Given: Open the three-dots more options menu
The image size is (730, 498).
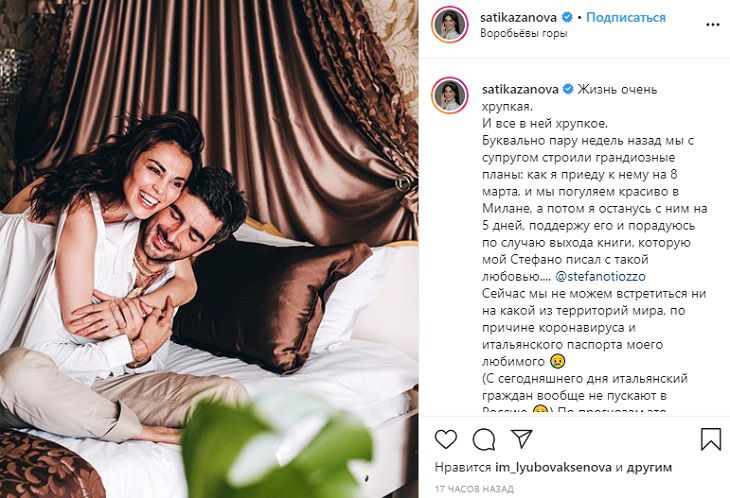Looking at the screenshot, I should [713, 25].
